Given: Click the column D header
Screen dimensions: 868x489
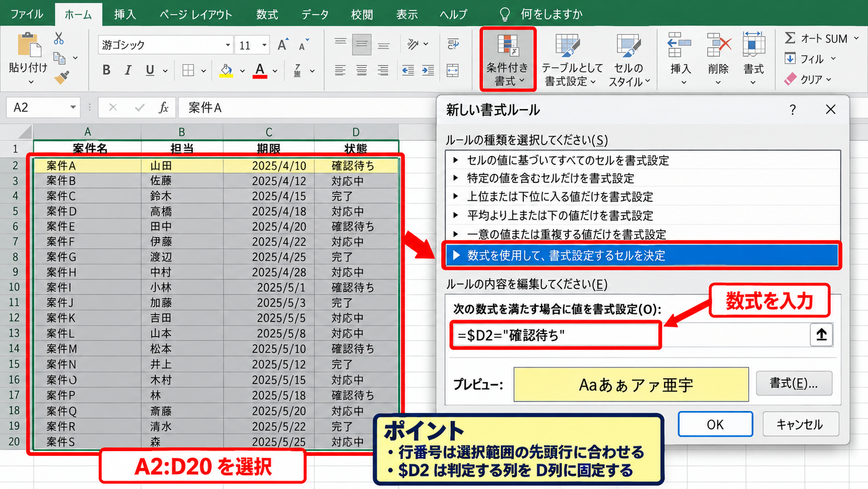Looking at the screenshot, I should click(356, 132).
